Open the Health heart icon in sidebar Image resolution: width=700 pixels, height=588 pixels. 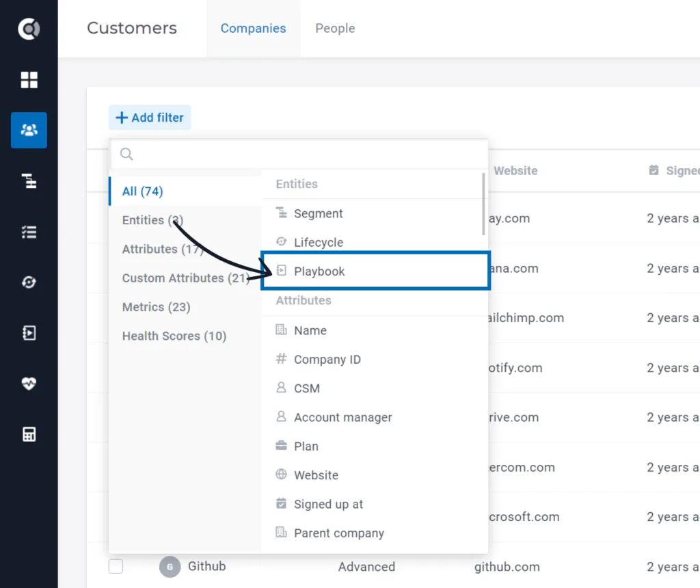[x=29, y=383]
